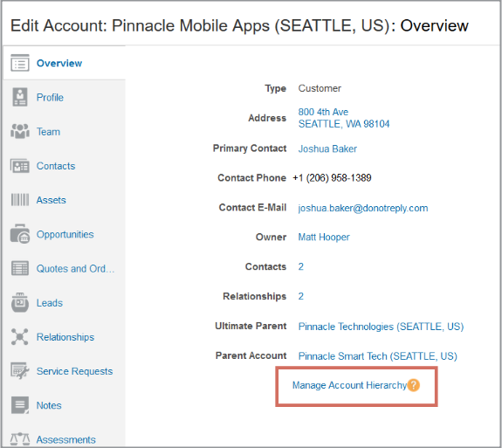Click the Contact E-Mail field label

tap(252, 208)
